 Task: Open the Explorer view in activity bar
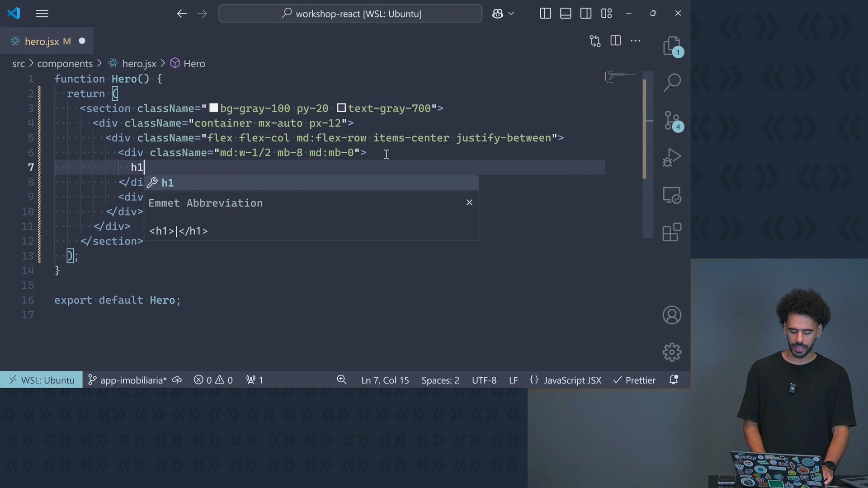tap(672, 46)
